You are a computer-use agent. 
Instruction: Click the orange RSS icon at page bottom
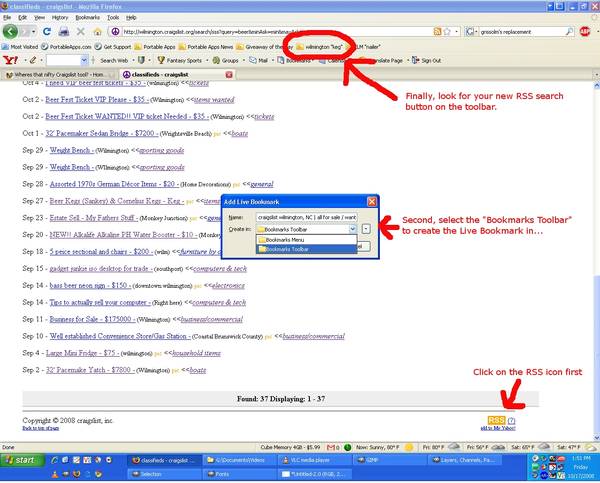click(496, 420)
